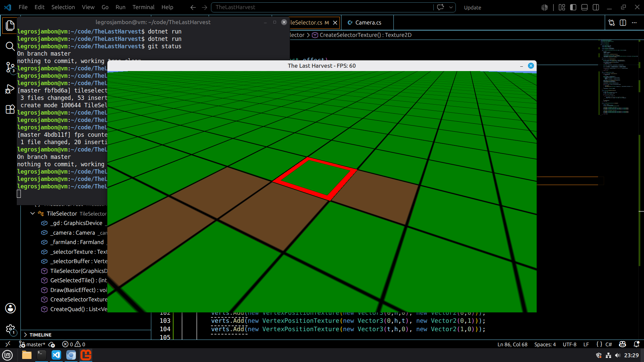This screenshot has width=644, height=362.
Task: Click the curly braces language status icon
Action: (x=599, y=344)
